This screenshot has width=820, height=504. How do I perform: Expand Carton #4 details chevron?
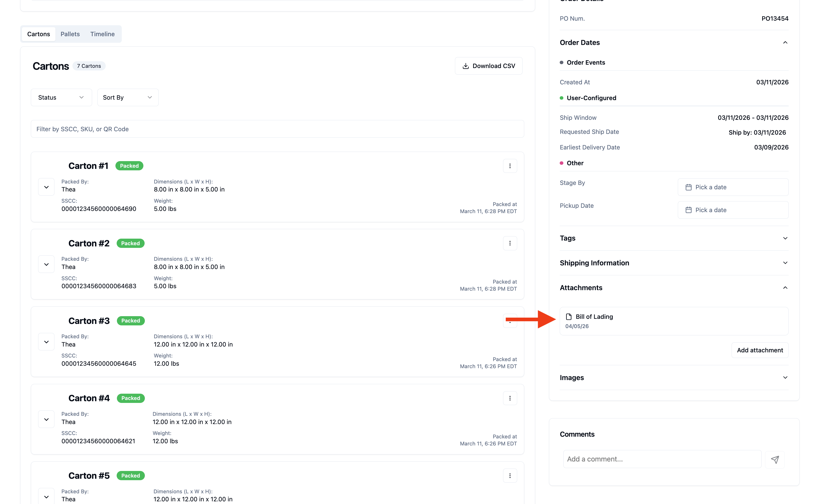point(46,419)
